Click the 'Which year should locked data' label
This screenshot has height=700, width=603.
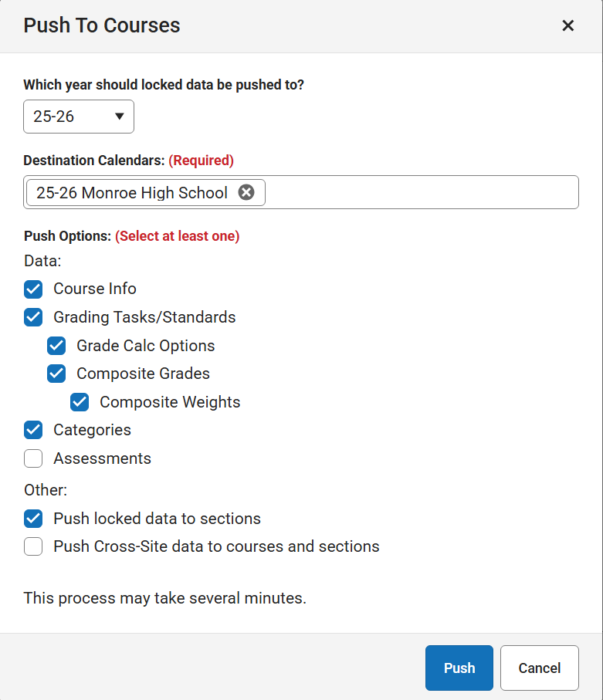pyautogui.click(x=164, y=85)
